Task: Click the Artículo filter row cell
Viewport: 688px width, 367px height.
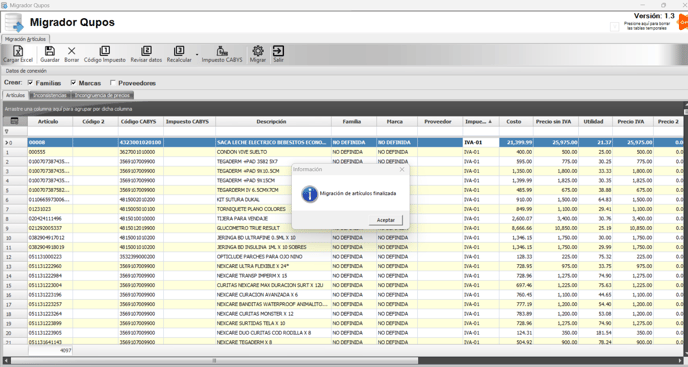Action: click(50, 131)
